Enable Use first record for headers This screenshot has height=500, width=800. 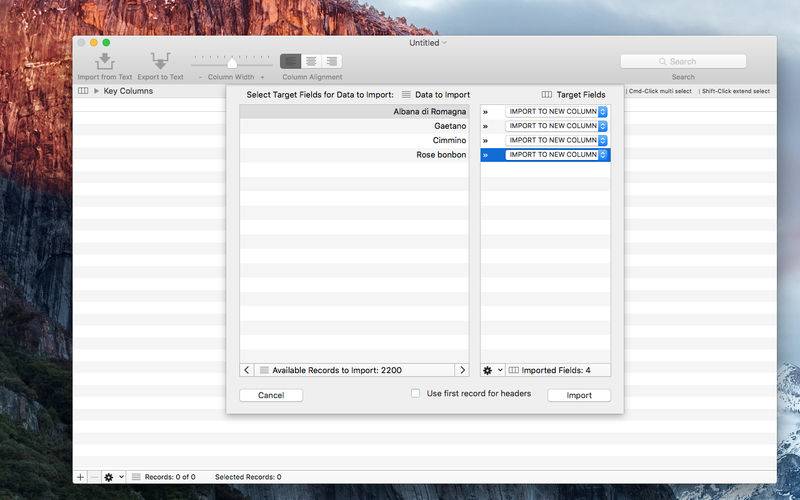tap(416, 394)
